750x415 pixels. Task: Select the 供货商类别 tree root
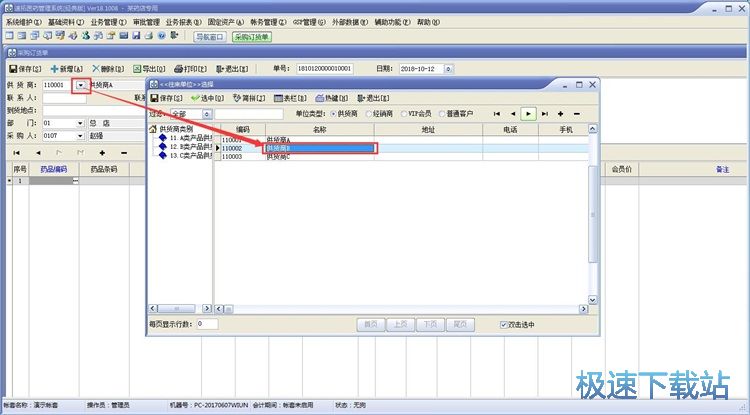[x=176, y=129]
